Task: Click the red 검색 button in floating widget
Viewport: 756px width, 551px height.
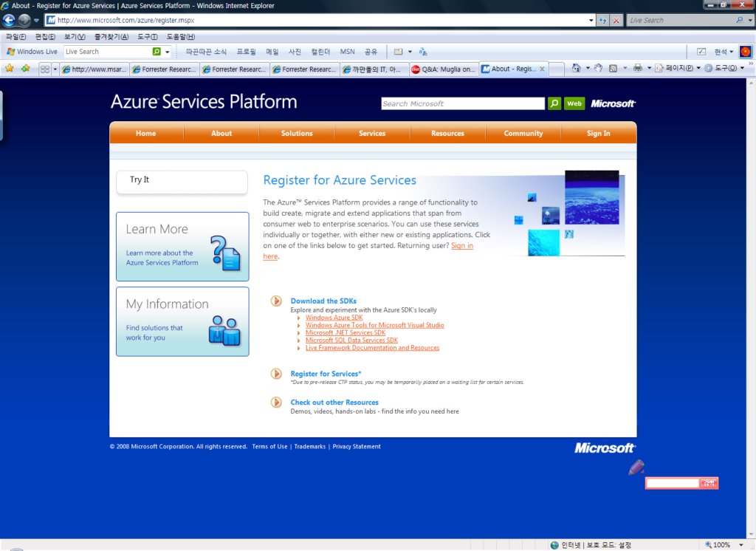Action: pos(708,483)
